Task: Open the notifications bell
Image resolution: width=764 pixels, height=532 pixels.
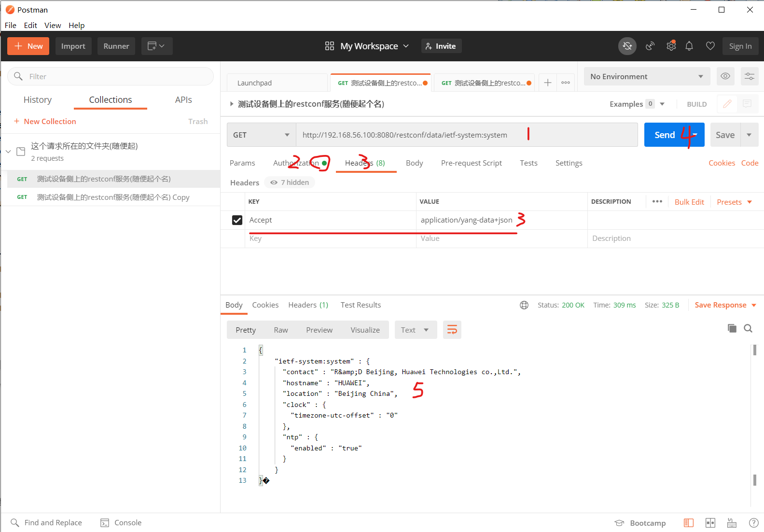Action: tap(689, 46)
